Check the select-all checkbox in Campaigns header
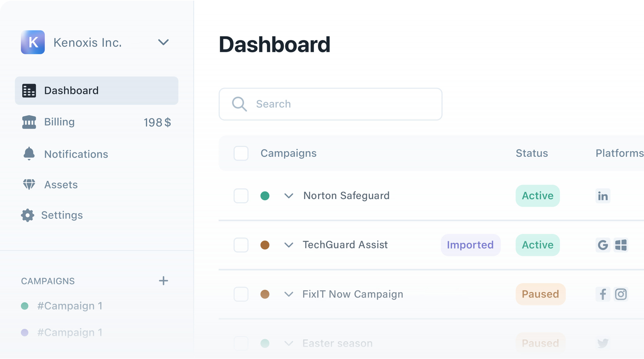This screenshot has height=359, width=644. pos(241,153)
